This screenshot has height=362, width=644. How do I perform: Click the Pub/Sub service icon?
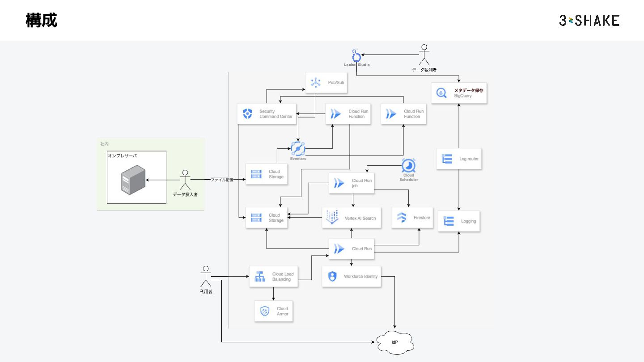[316, 83]
